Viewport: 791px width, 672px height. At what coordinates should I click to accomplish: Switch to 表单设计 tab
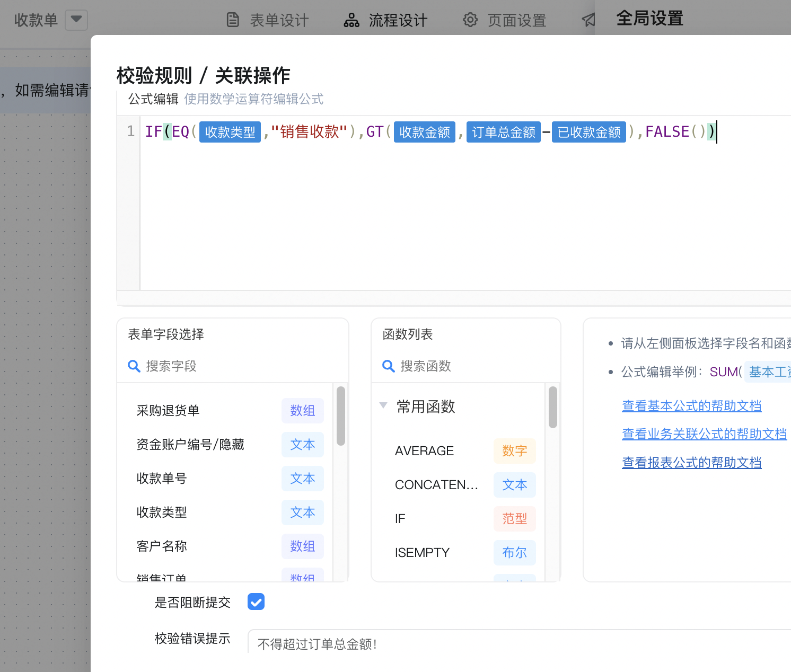pos(267,20)
